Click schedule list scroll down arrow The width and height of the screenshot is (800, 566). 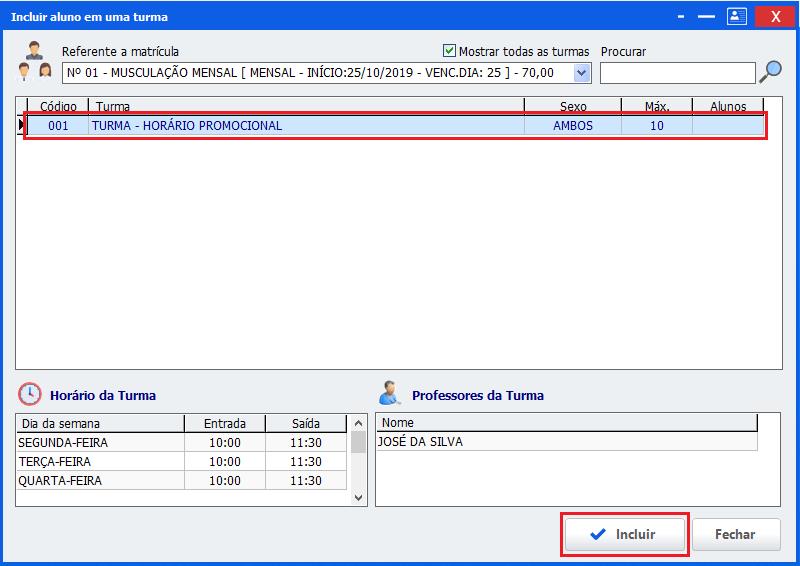pos(359,497)
